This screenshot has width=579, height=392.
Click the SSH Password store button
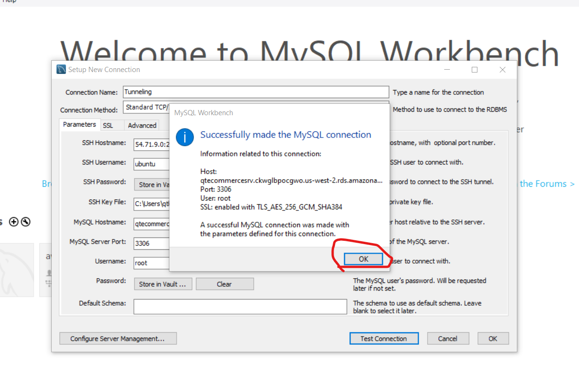click(152, 185)
